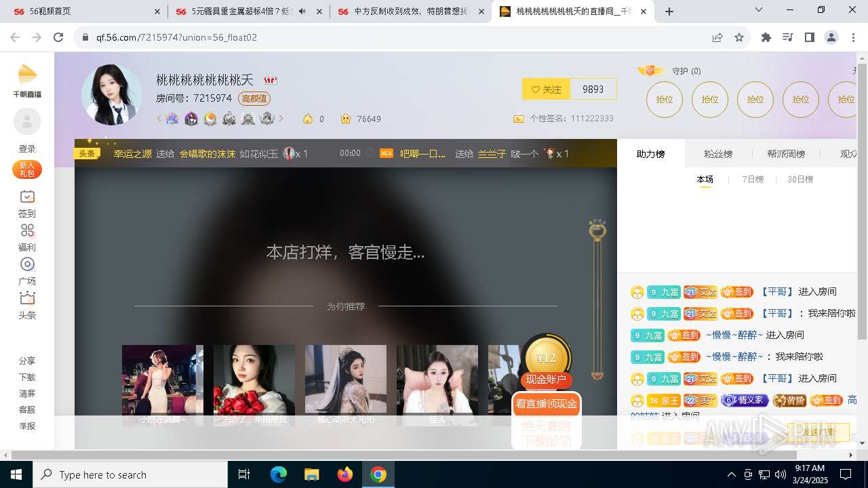Open user 幸运之源 from the ticker

pyautogui.click(x=133, y=154)
